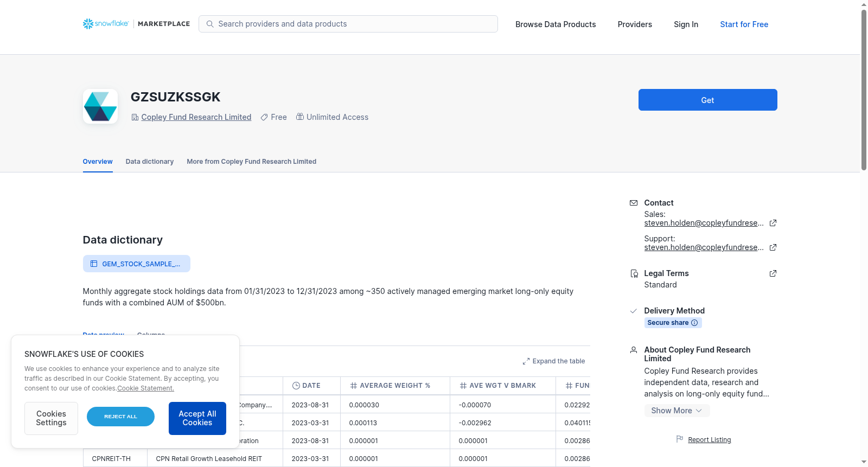Expand Show More provider description

676,411
